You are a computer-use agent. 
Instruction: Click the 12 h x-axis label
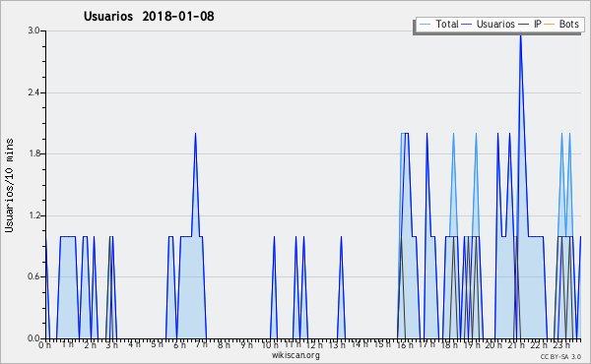pos(314,345)
